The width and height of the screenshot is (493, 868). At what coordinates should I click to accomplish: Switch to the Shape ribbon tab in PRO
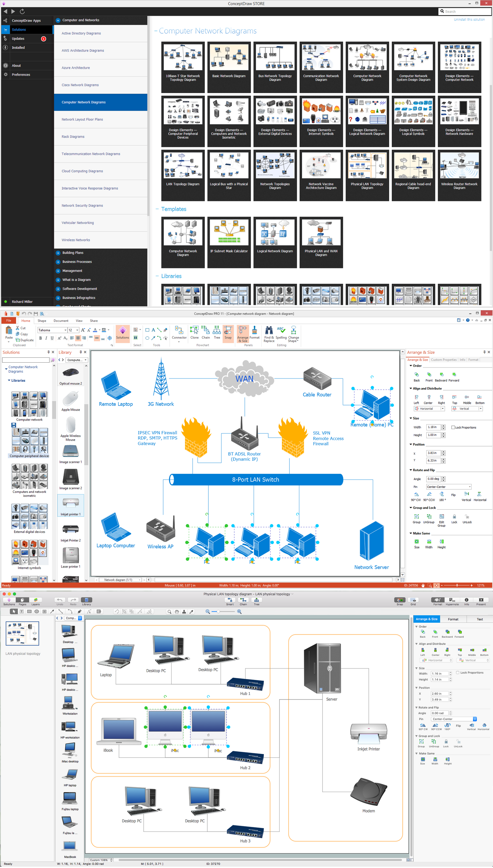pos(42,321)
